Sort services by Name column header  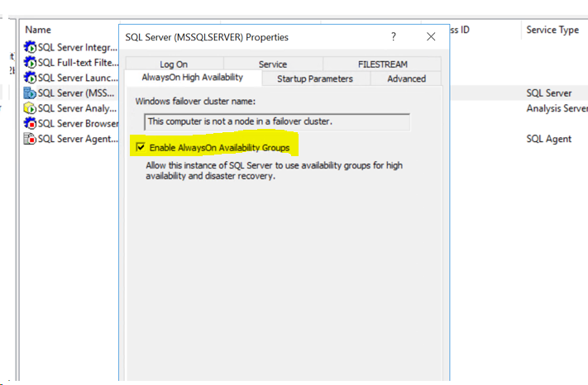tap(38, 30)
